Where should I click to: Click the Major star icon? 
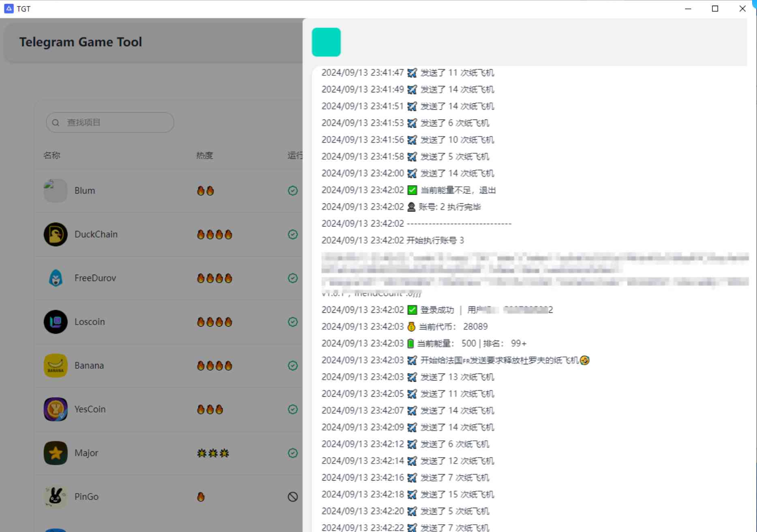click(x=56, y=453)
